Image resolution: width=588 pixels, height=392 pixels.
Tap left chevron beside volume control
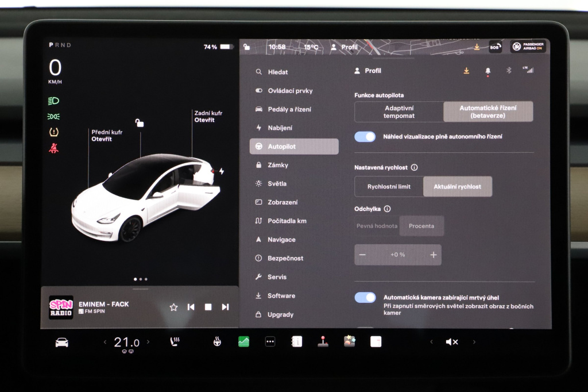[431, 341]
